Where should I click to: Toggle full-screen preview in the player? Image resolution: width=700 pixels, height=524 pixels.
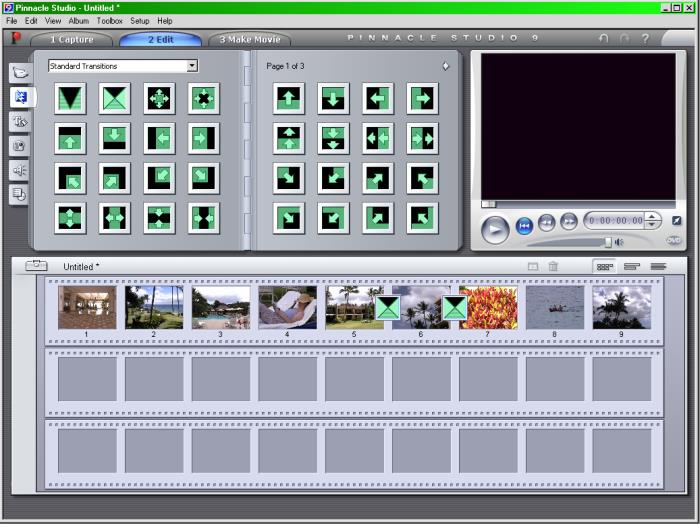coord(677,220)
